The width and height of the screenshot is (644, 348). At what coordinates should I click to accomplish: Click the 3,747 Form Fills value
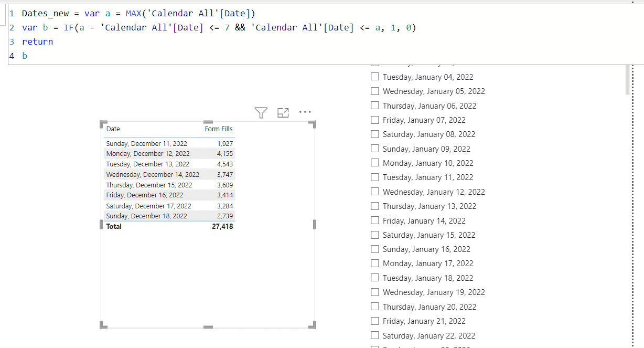226,174
